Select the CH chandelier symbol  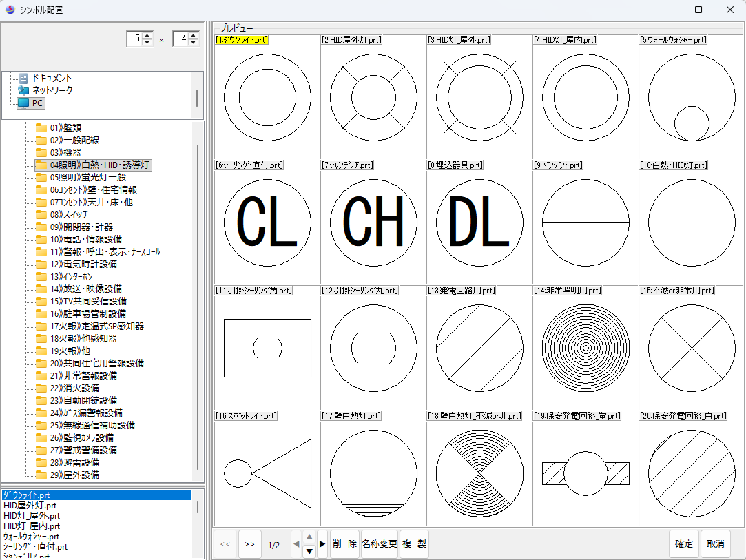coord(373,223)
